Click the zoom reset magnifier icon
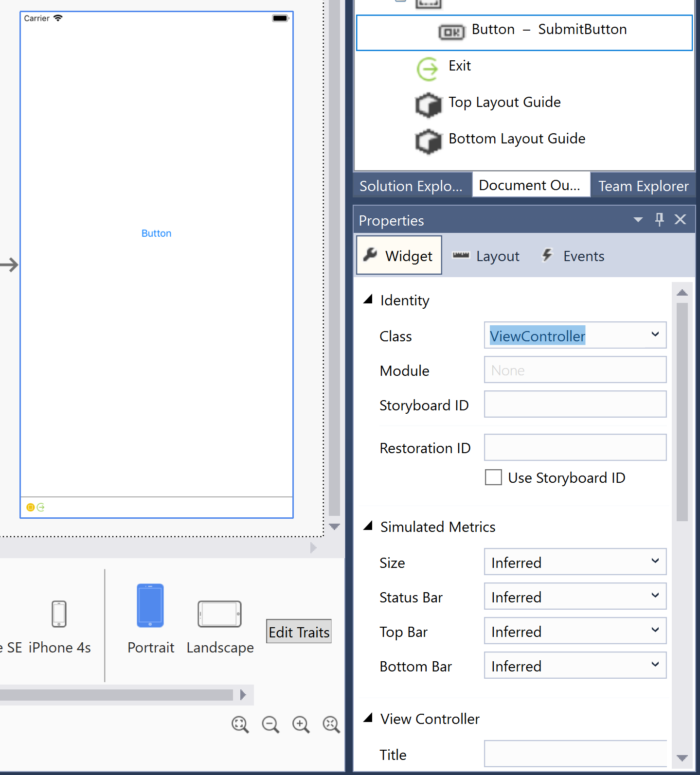 [x=331, y=724]
